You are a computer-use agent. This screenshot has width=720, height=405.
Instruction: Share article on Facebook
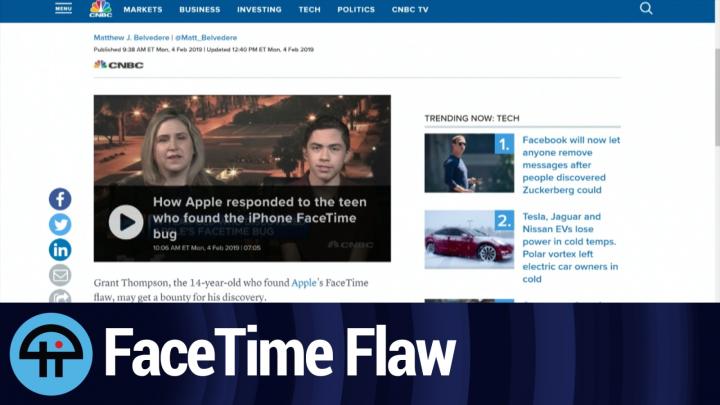[60, 199]
